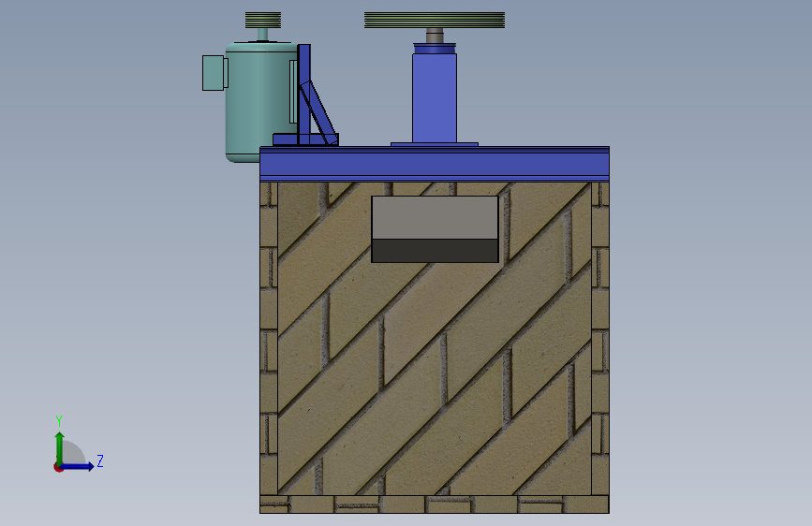Screen dimensions: 812x526
Task: Select the light gray opening in the wall
Action: 435,217
